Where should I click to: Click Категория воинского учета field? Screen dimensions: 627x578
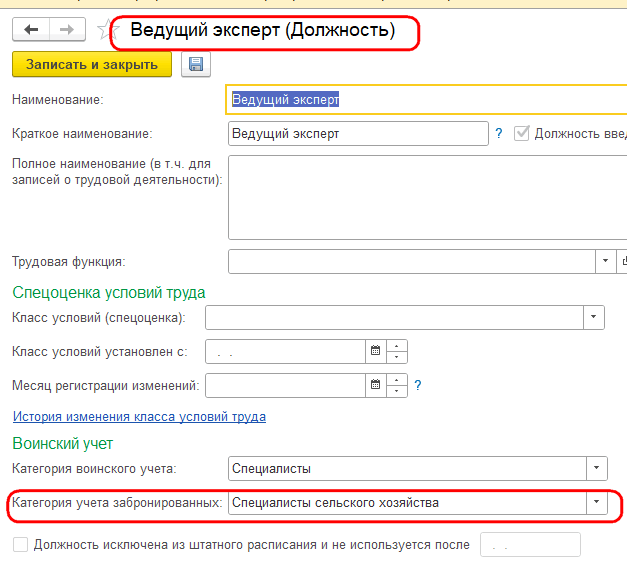407,468
